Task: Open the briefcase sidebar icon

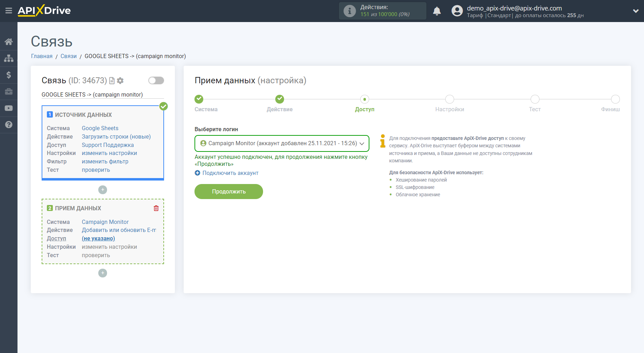Action: coord(9,92)
